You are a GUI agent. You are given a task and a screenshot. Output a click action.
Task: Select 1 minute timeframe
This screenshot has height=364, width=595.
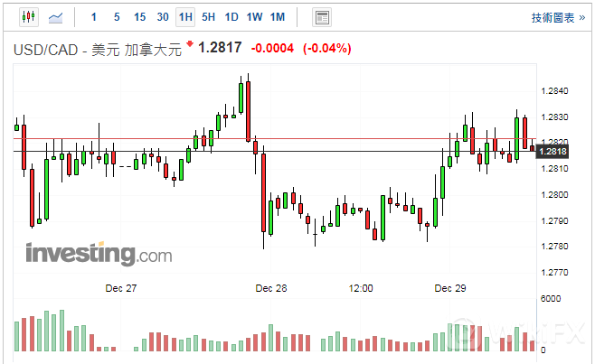pos(94,17)
